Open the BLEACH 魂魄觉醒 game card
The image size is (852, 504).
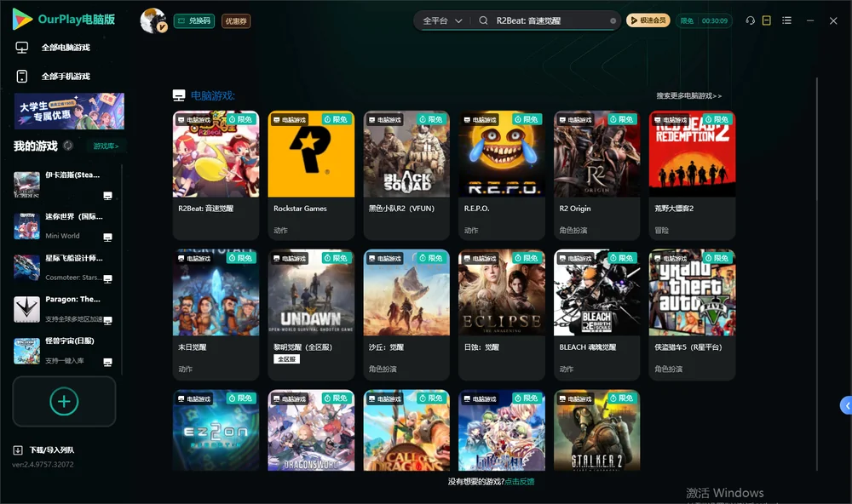point(596,314)
